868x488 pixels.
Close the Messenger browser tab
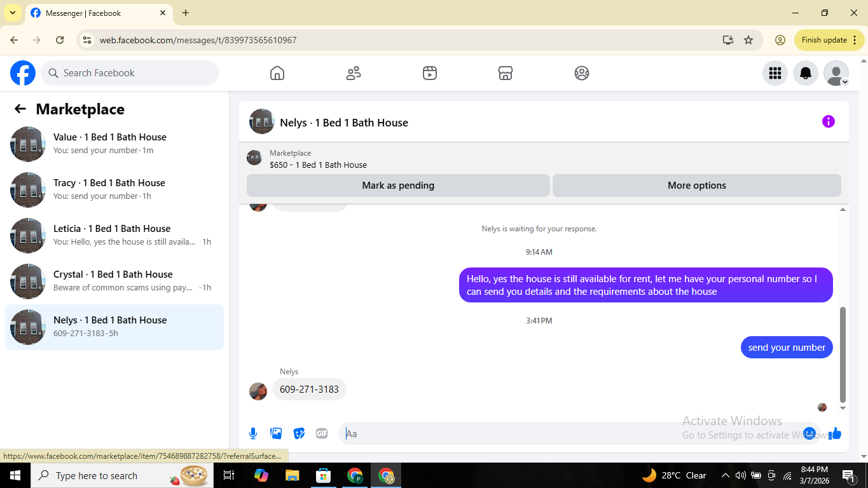[x=163, y=13]
